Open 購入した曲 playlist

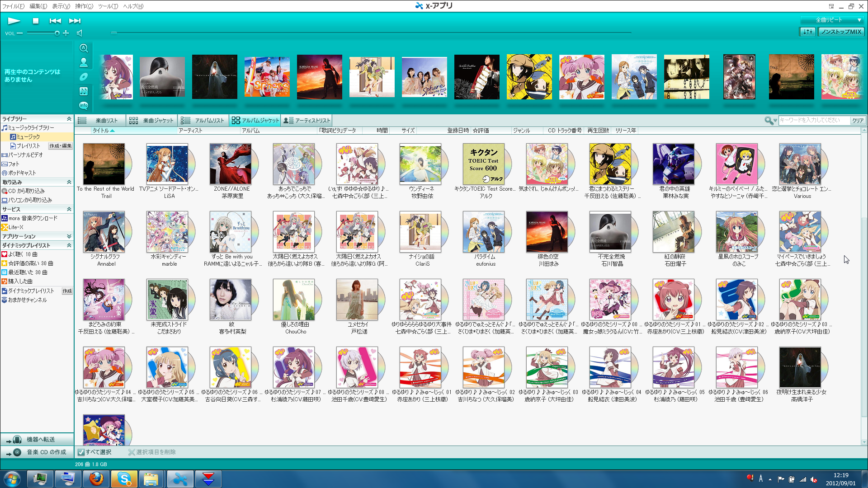tap(20, 282)
